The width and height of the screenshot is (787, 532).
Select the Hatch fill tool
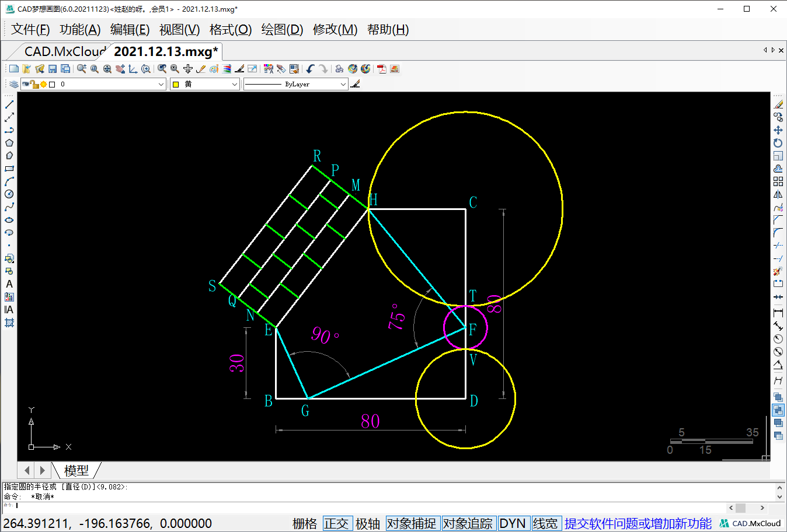point(9,323)
